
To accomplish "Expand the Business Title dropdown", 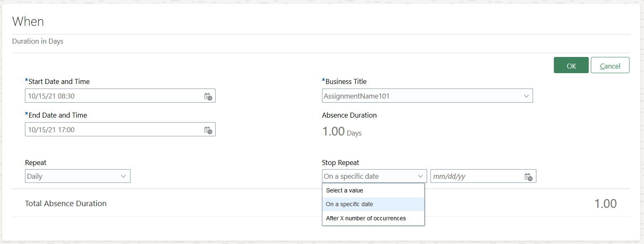I will coord(526,96).
